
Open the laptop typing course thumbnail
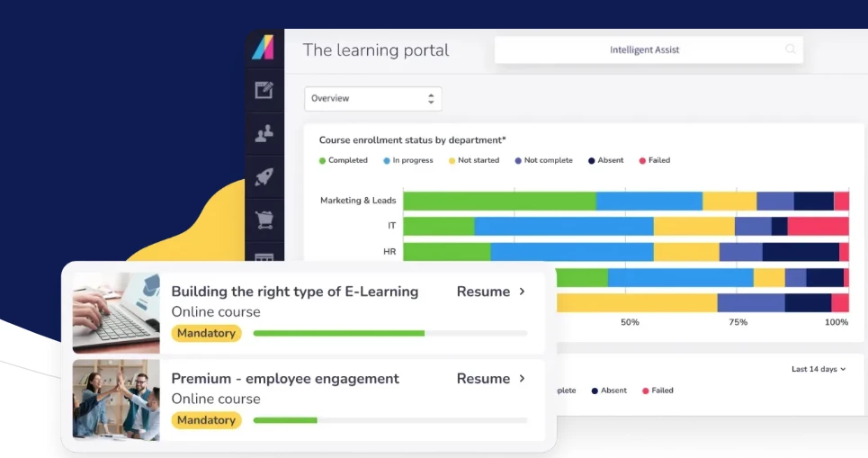(x=116, y=312)
